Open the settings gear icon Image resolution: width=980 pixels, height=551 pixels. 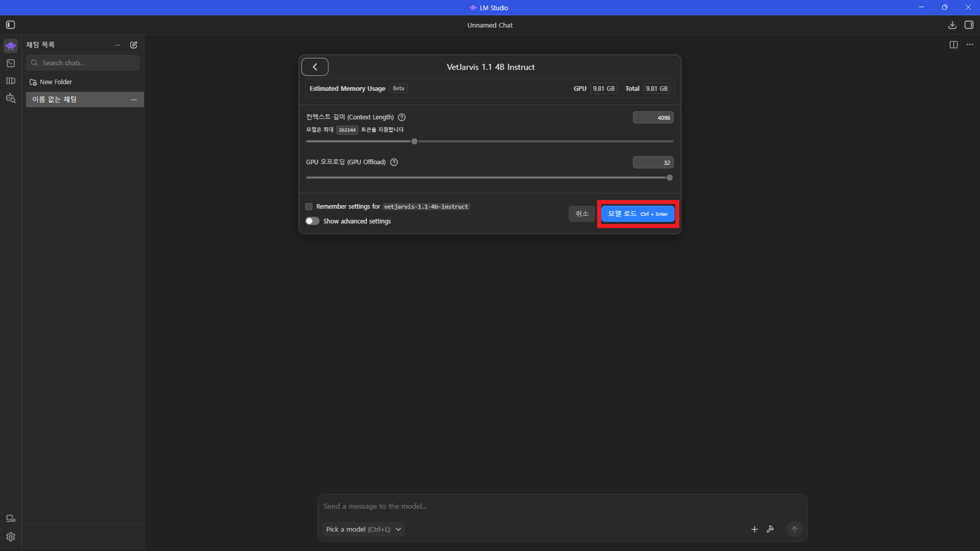tap(11, 537)
